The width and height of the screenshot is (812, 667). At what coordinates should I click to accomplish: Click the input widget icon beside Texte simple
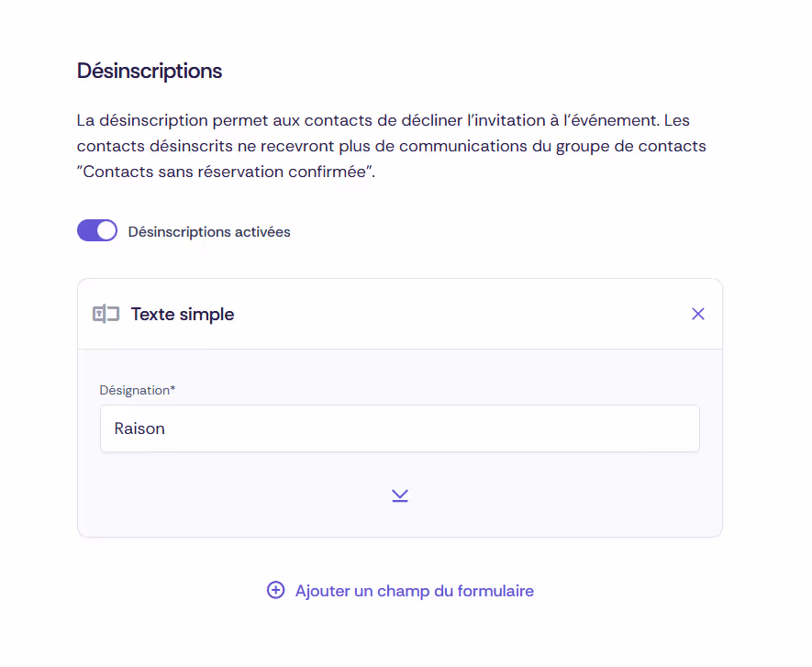(106, 313)
